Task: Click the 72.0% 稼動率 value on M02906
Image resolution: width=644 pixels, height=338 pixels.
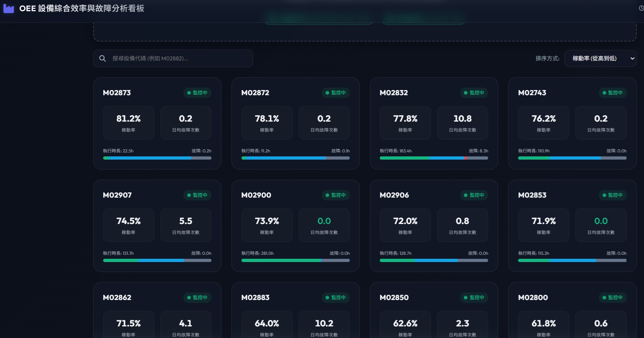Action: (x=405, y=221)
